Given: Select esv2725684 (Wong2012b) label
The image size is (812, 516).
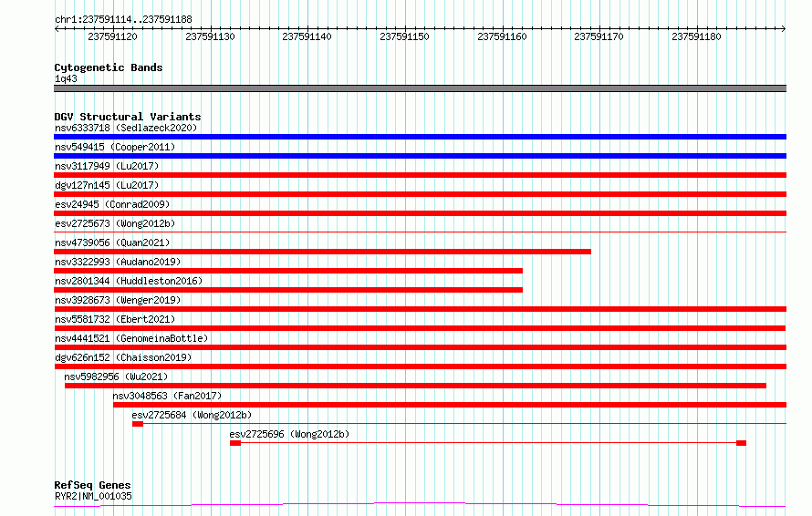Looking at the screenshot, I should tap(192, 415).
